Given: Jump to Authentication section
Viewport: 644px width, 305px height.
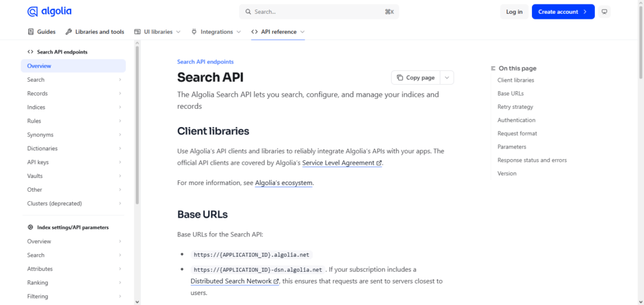Looking at the screenshot, I should pyautogui.click(x=516, y=120).
